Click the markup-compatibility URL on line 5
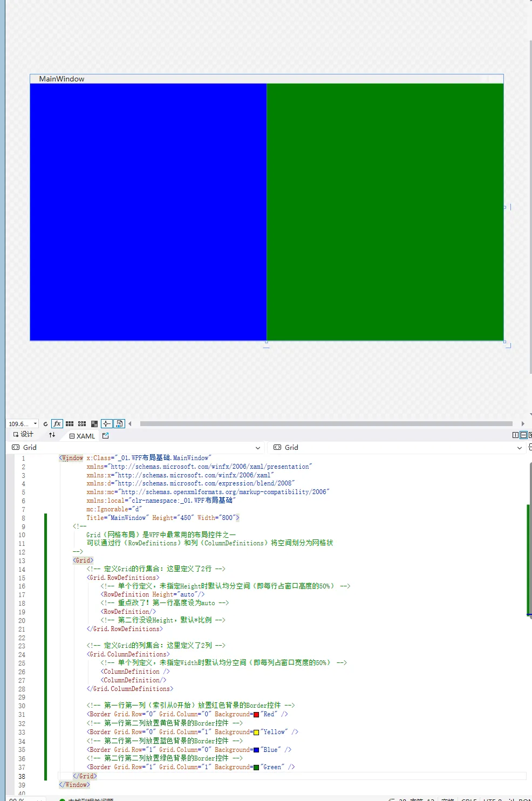This screenshot has width=532, height=801. pyautogui.click(x=223, y=492)
